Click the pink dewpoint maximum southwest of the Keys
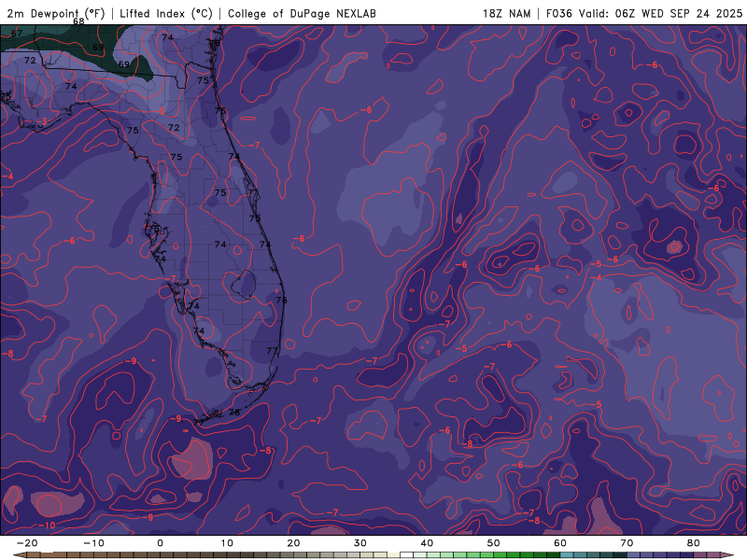Screen dimensions: 747x560 (x=192, y=458)
